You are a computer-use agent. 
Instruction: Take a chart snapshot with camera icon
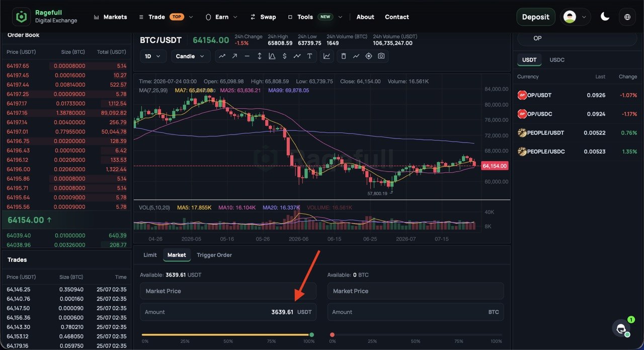pyautogui.click(x=381, y=56)
